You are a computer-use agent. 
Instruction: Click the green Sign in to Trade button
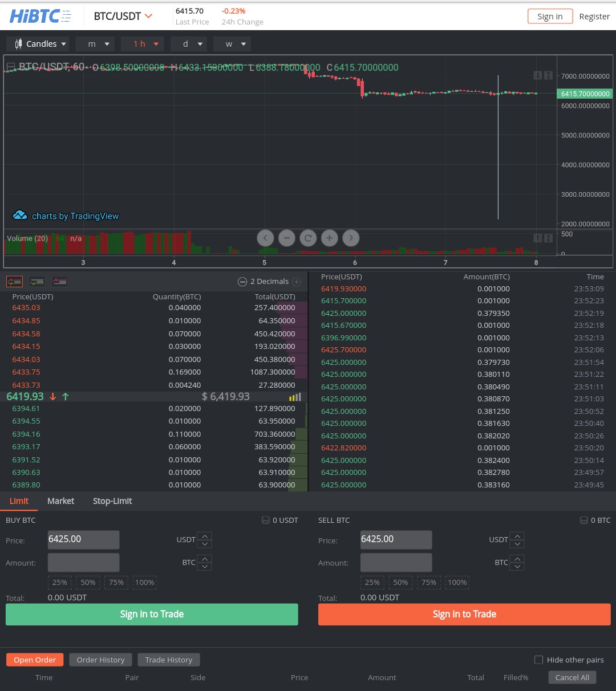[152, 614]
